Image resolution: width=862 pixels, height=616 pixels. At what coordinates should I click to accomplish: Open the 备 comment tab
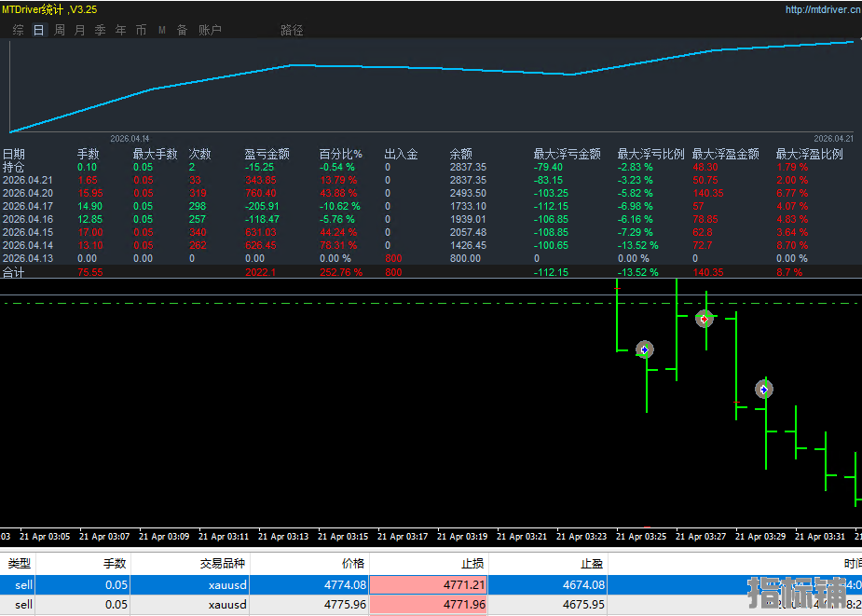tap(182, 30)
